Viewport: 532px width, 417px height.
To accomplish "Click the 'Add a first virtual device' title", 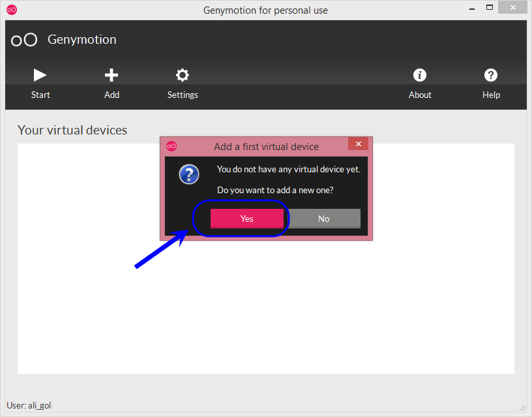I will pyautogui.click(x=267, y=147).
